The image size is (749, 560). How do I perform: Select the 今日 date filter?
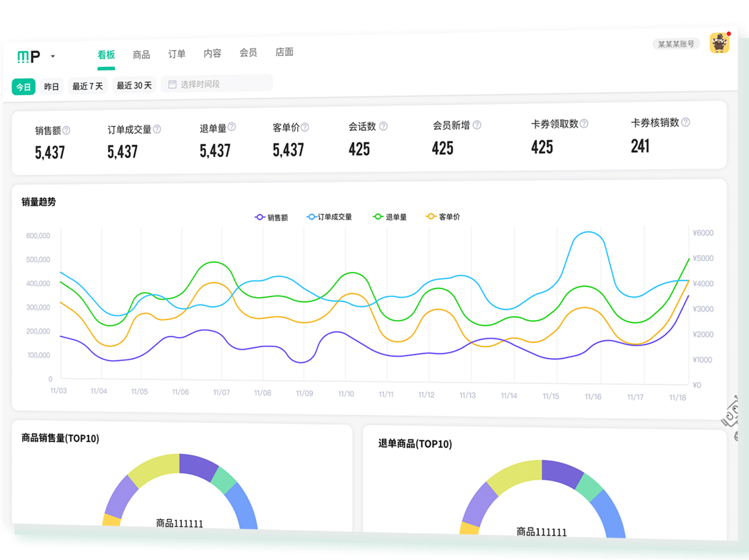23,87
